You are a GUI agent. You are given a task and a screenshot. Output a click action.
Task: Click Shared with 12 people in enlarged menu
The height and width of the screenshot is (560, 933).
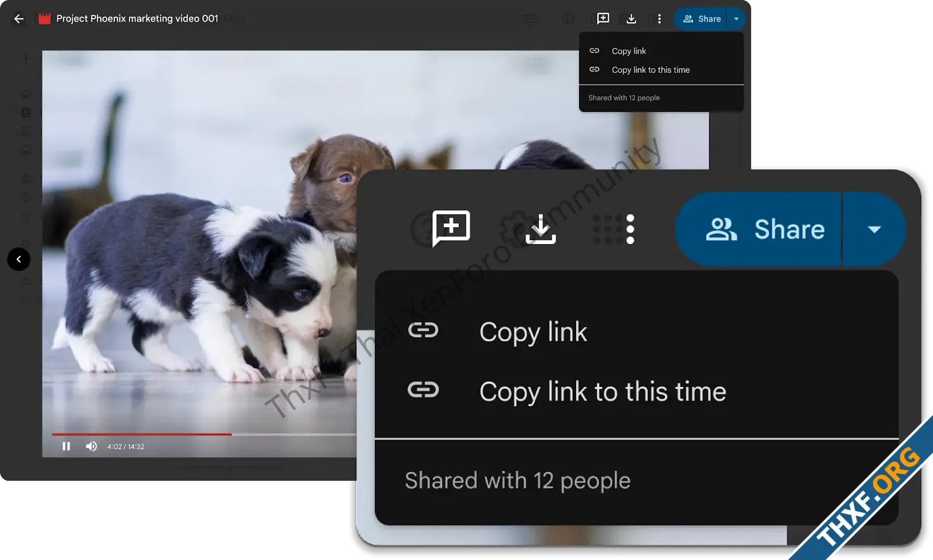pyautogui.click(x=518, y=481)
